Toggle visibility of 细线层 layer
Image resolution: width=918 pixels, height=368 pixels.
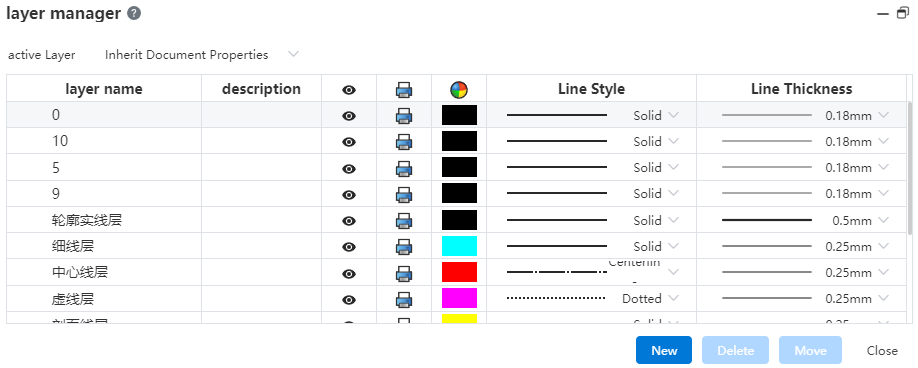click(349, 247)
